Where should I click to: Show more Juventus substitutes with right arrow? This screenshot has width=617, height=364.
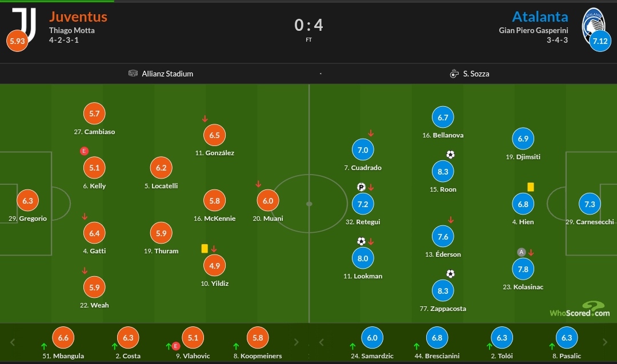297,342
